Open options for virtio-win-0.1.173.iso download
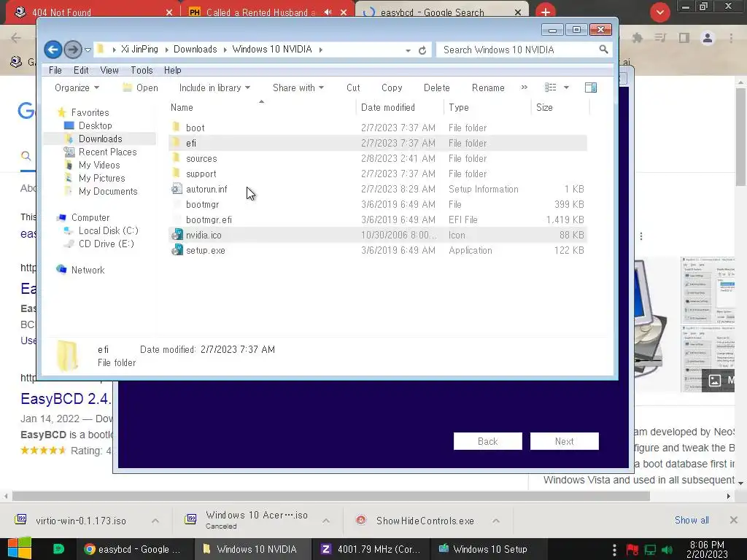This screenshot has height=560, width=747. [x=155, y=521]
